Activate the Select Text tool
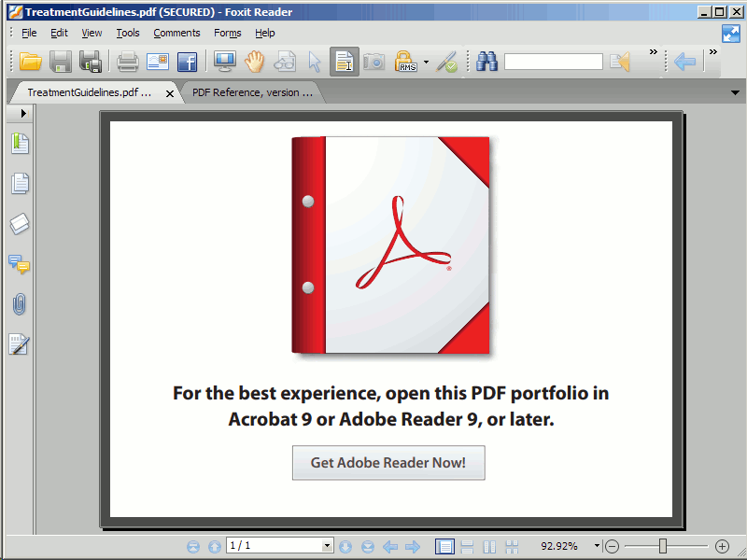This screenshot has height=560, width=747. point(345,62)
